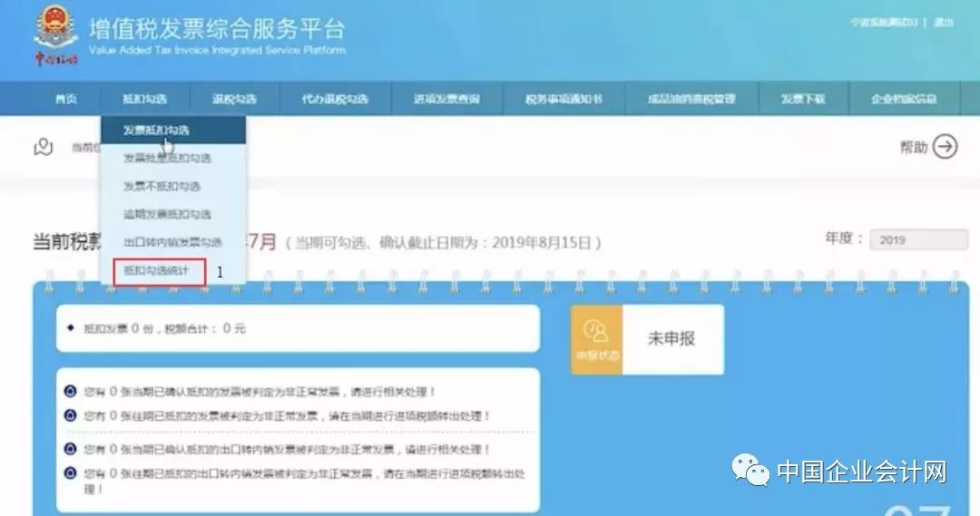
Task: Select 发票不抵扣勾选 in the dropdown menu
Action: 173,186
